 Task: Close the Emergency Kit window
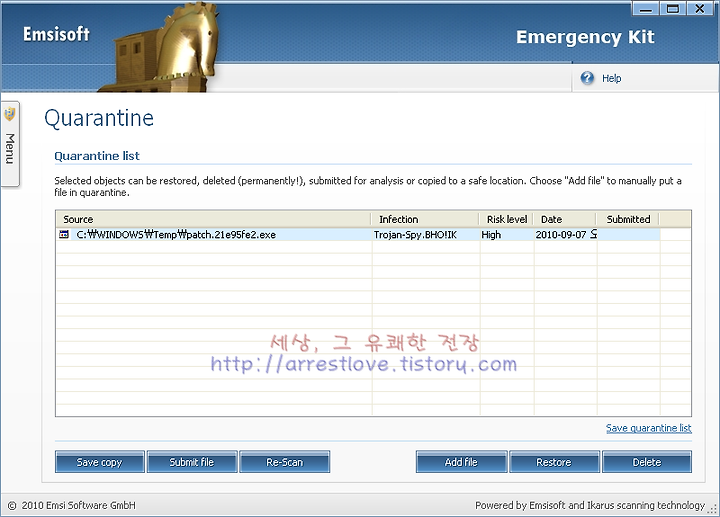[700, 9]
